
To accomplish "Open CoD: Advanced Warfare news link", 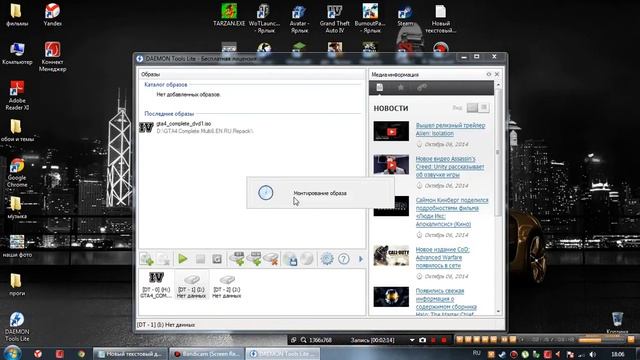I will tap(442, 257).
